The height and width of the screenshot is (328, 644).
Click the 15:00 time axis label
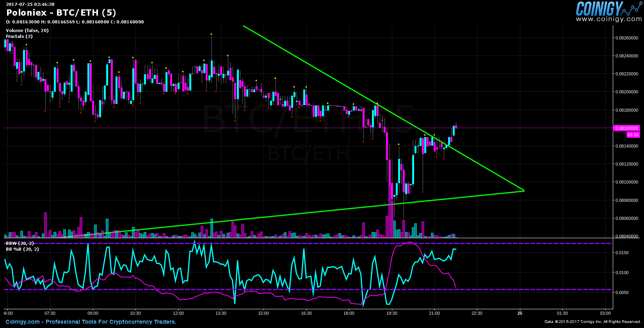click(x=263, y=313)
